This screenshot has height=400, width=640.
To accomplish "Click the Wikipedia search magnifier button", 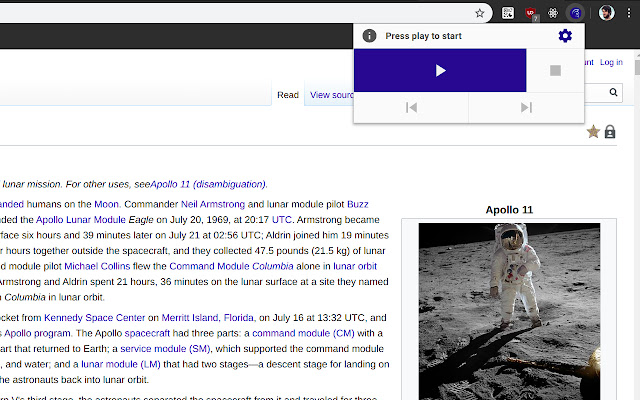I will pyautogui.click(x=615, y=93).
